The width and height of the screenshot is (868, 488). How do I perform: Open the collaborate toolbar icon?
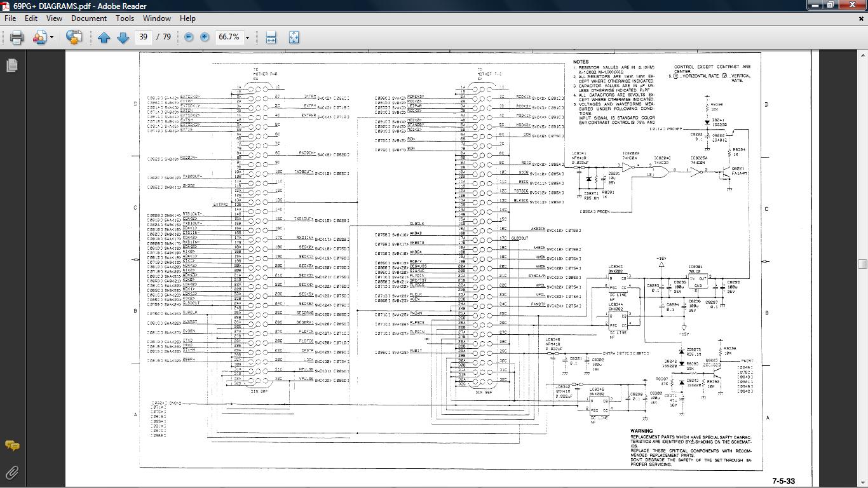[x=74, y=37]
